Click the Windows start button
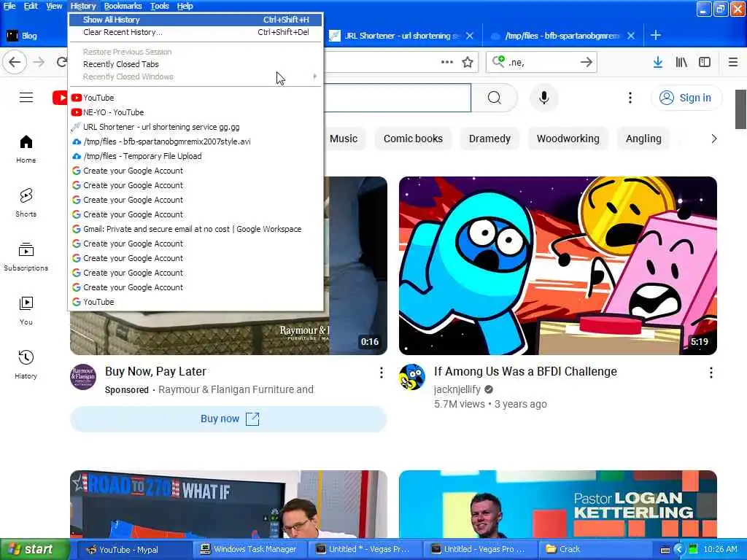747x560 pixels. pyautogui.click(x=35, y=550)
